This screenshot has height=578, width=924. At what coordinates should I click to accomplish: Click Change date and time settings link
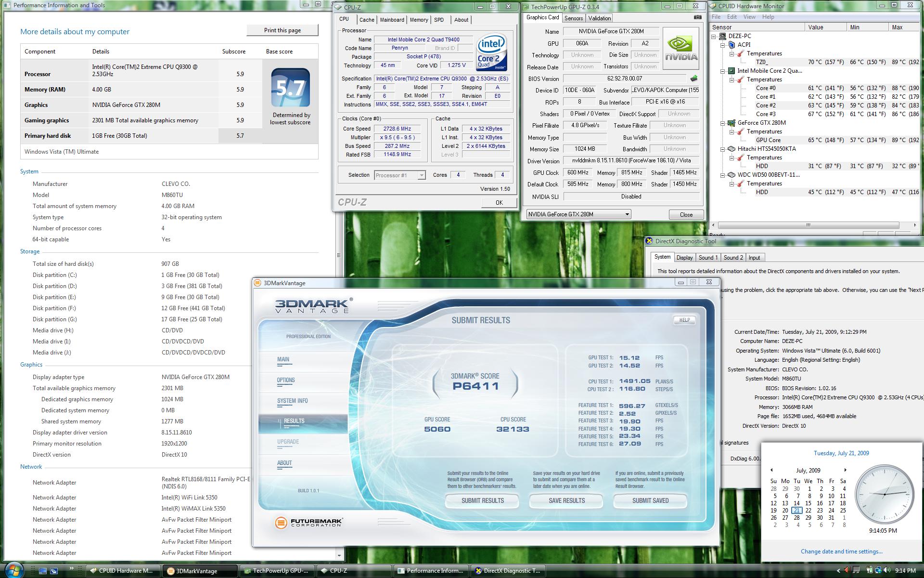841,552
